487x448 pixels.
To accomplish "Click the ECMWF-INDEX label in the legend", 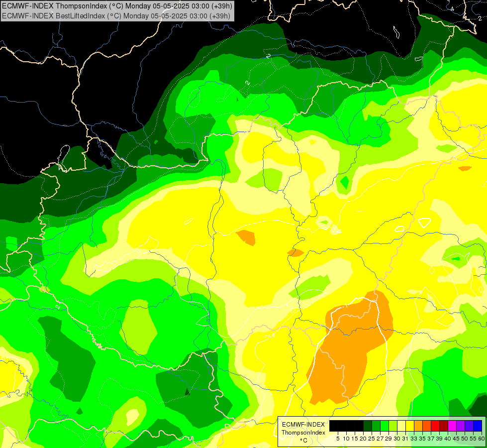I will click(x=303, y=425).
